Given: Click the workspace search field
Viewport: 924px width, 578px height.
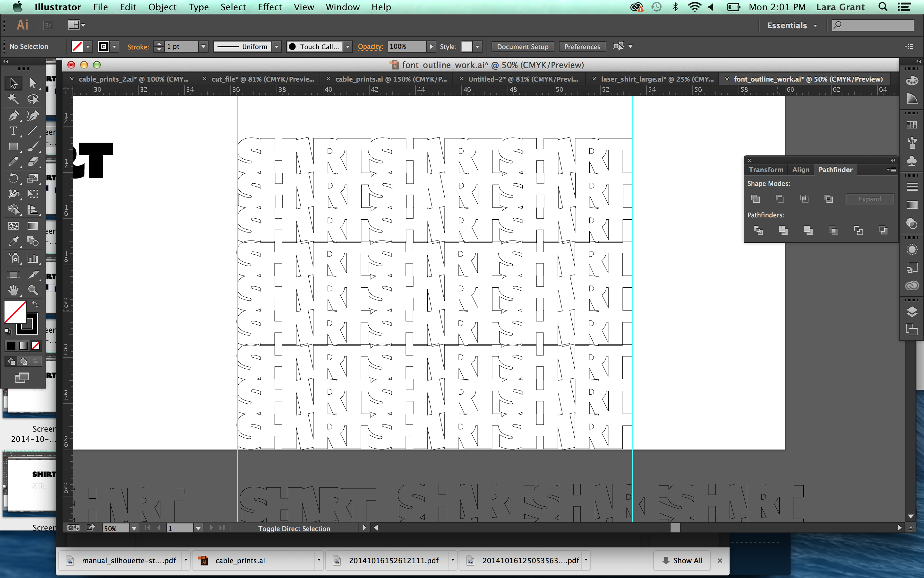Looking at the screenshot, I should (873, 25).
